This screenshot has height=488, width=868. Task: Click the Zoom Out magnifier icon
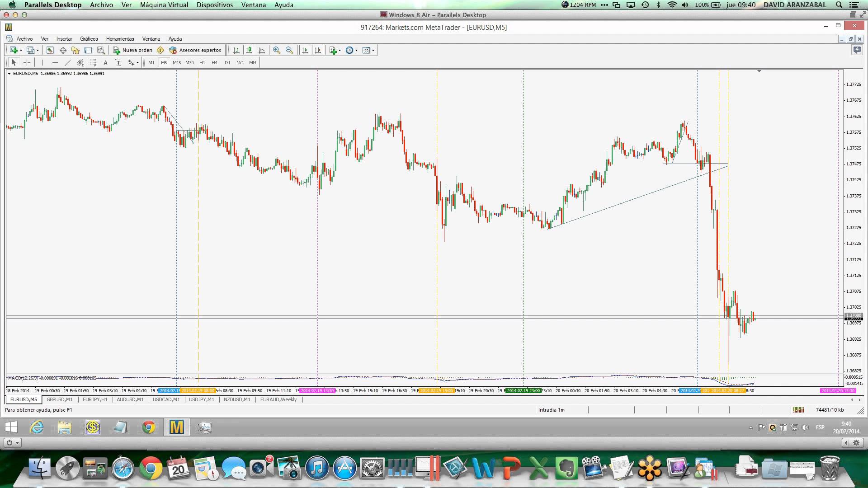[x=289, y=50]
